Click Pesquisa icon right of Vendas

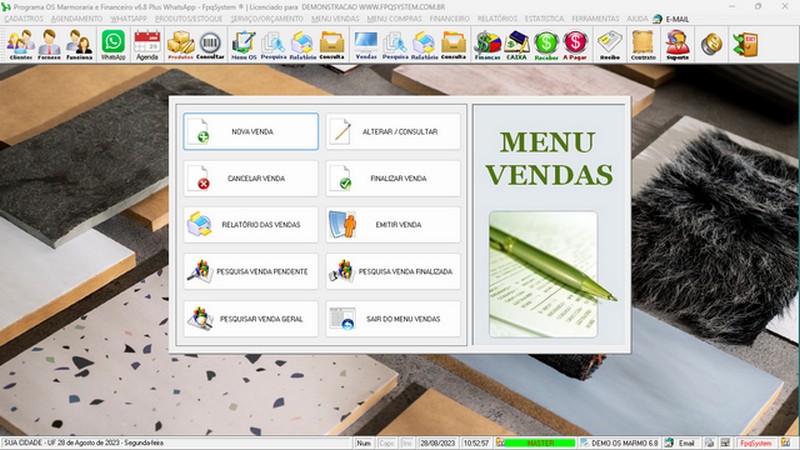[x=395, y=44]
